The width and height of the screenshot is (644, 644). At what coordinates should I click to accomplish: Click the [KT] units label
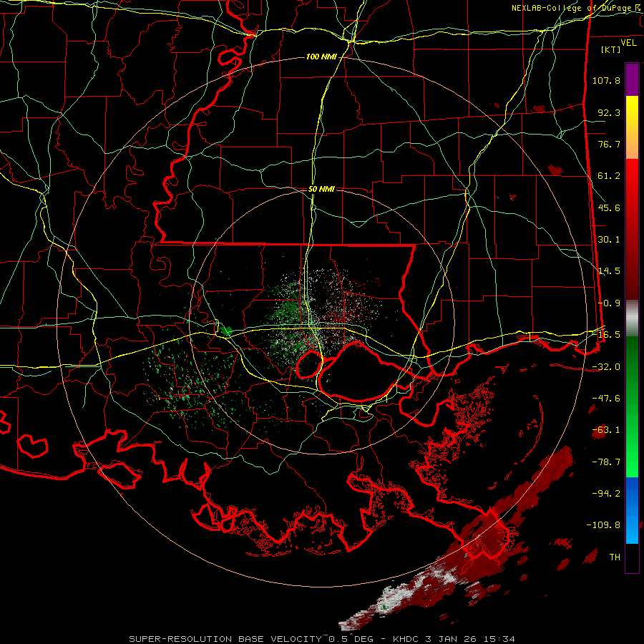tap(610, 49)
